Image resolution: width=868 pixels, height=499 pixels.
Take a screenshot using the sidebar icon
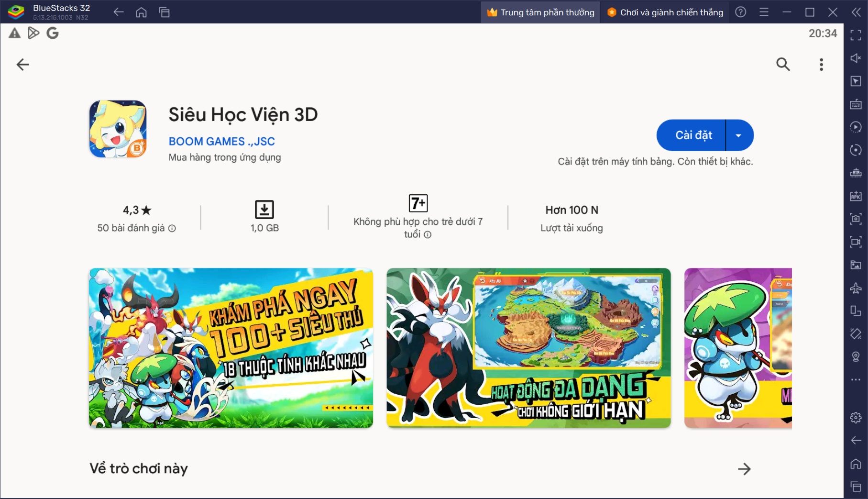pyautogui.click(x=856, y=219)
